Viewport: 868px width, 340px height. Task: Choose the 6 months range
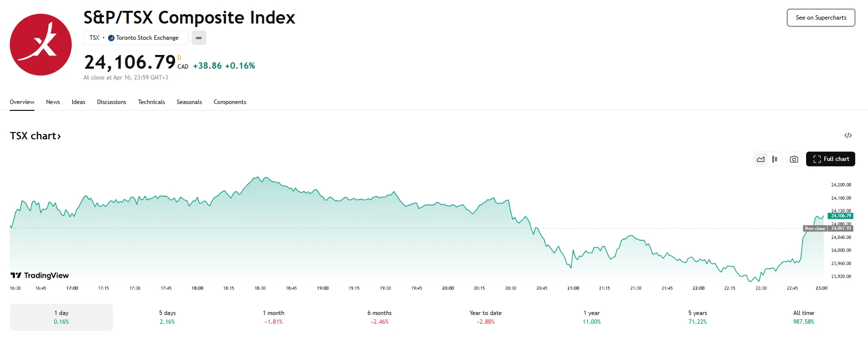tap(379, 317)
